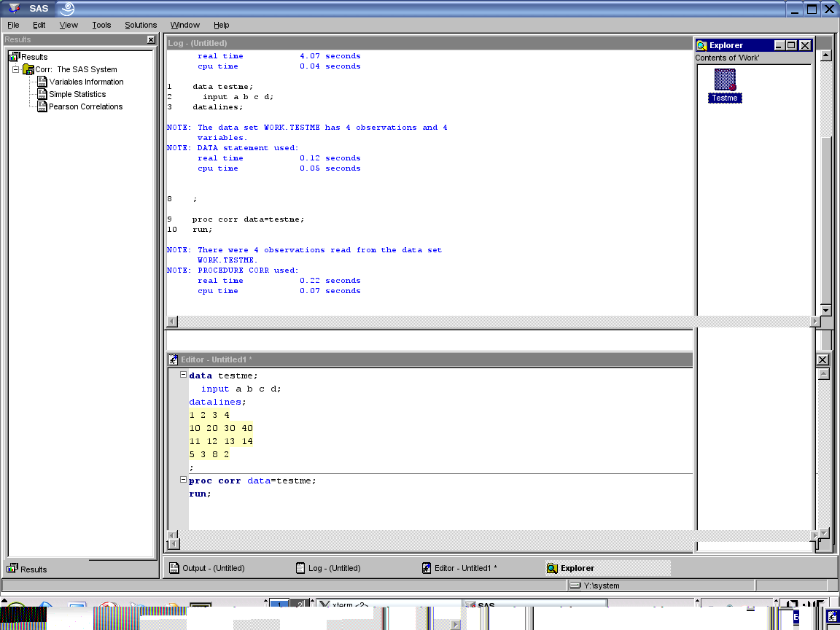Viewport: 840px width, 630px height.
Task: Click the Variables Information document icon
Action: [x=42, y=82]
